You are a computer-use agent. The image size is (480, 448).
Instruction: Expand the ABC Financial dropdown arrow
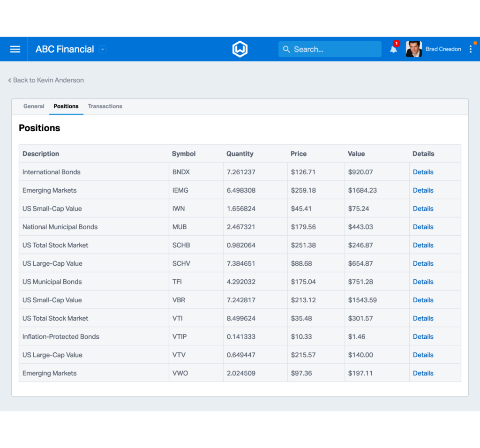103,49
